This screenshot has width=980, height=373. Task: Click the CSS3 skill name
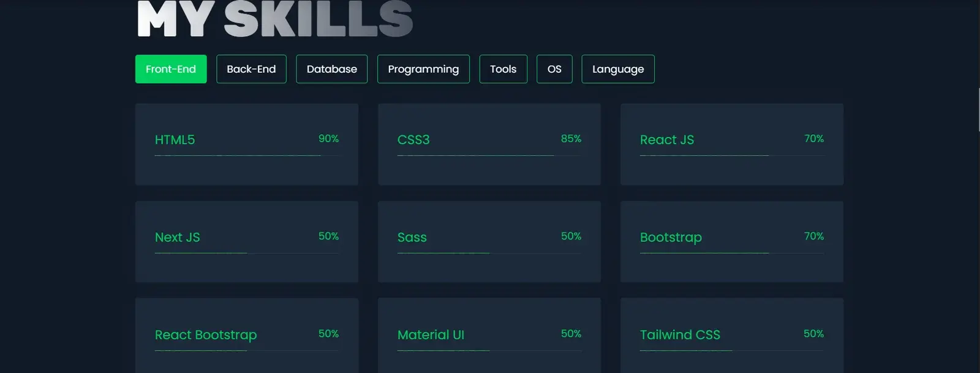[413, 140]
